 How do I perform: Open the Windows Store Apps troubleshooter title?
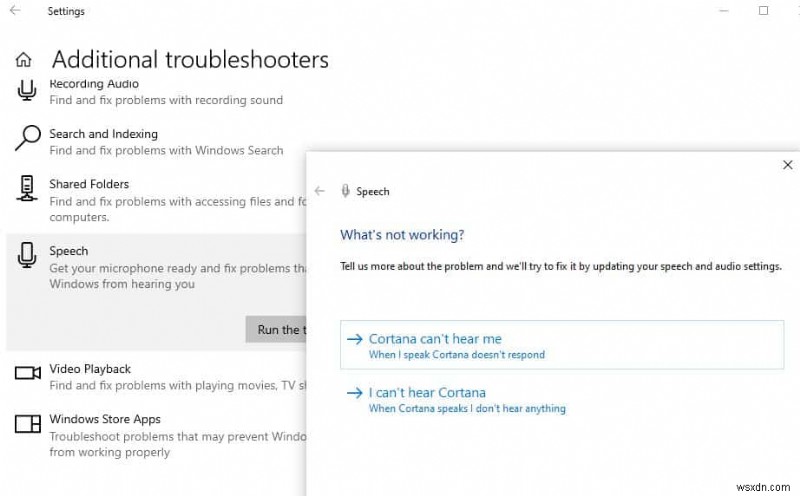[105, 419]
